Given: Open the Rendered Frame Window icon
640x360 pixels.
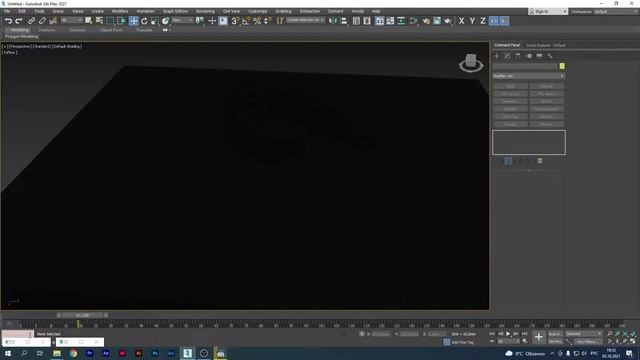Looking at the screenshot, I should 437,21.
